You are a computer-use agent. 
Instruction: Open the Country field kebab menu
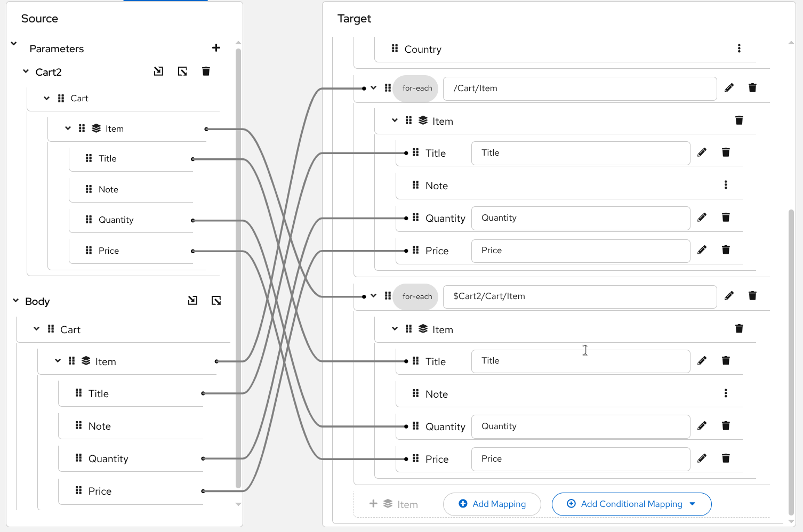(x=739, y=49)
